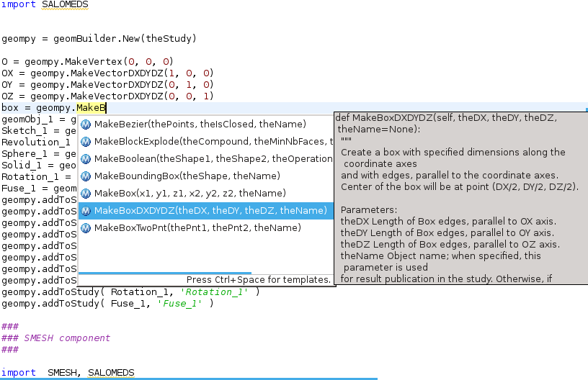Click the addToStudy( Rotation_1, 'Rotation_1' ) line
The width and height of the screenshot is (588, 380).
pos(131,292)
